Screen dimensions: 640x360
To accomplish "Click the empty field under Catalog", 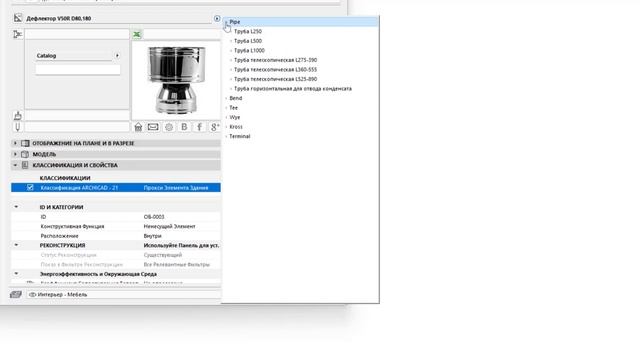I will click(x=78, y=70).
